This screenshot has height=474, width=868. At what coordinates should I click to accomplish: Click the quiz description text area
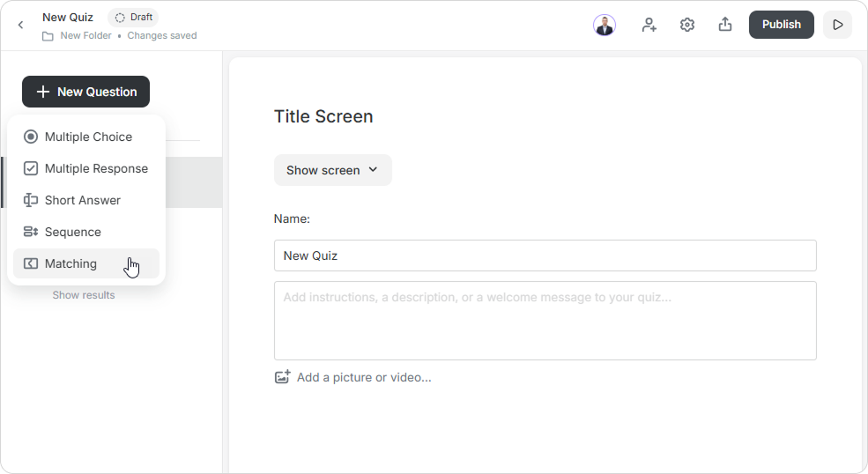pos(545,321)
